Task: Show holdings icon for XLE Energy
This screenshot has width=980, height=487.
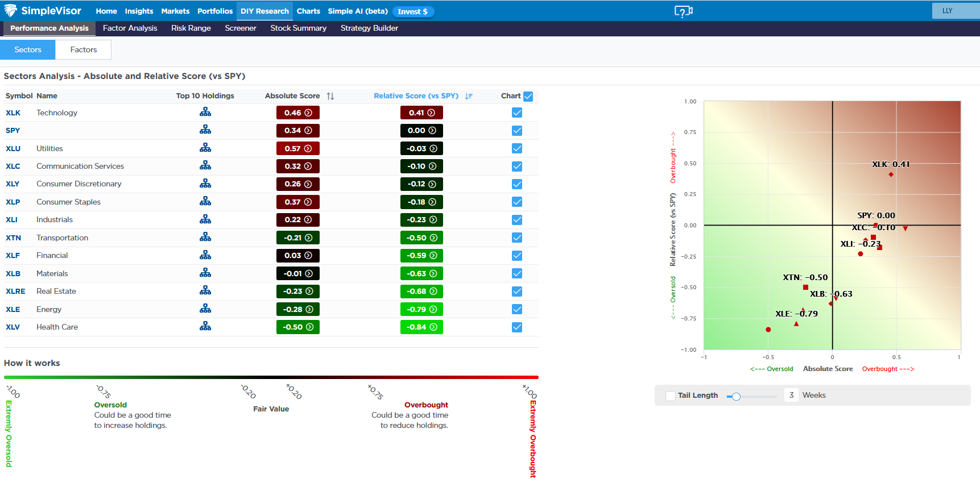Action: coord(205,309)
